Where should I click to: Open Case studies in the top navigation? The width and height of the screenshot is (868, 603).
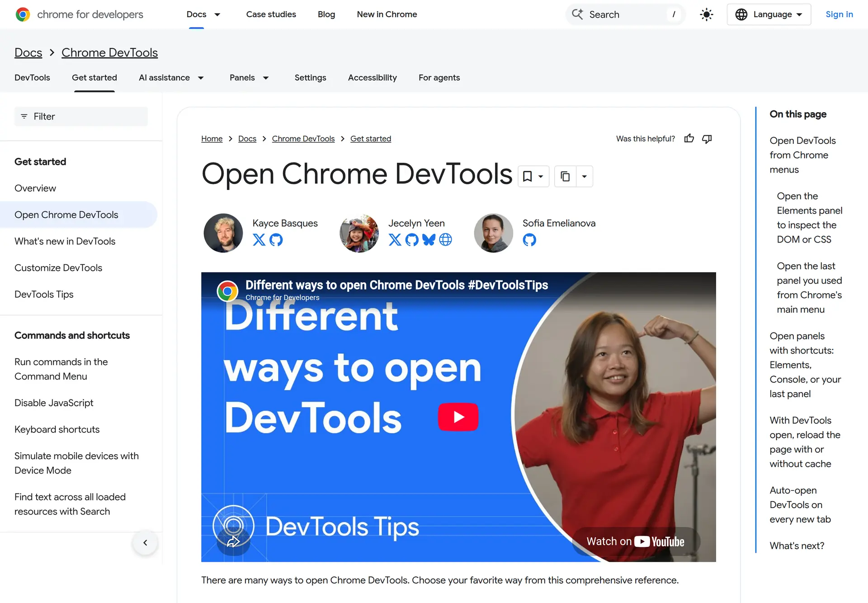271,14
